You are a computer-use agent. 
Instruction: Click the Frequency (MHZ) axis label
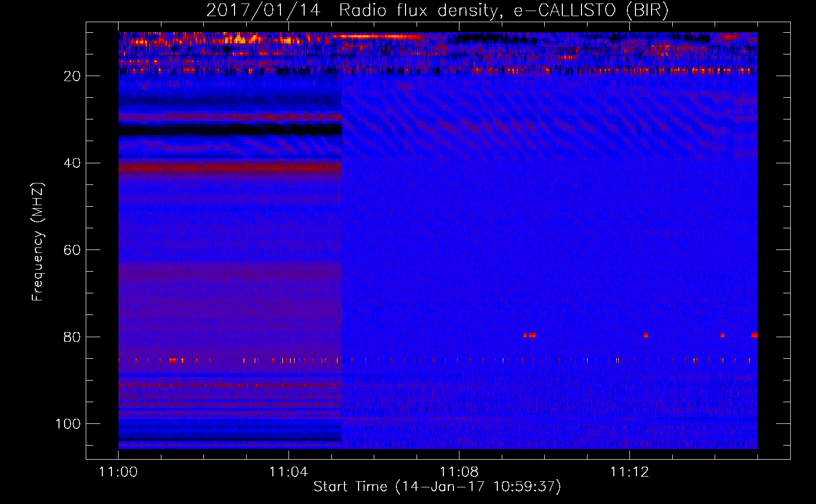click(38, 242)
